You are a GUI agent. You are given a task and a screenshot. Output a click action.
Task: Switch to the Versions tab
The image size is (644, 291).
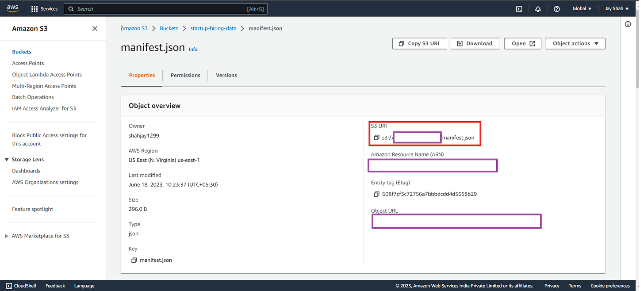(226, 75)
